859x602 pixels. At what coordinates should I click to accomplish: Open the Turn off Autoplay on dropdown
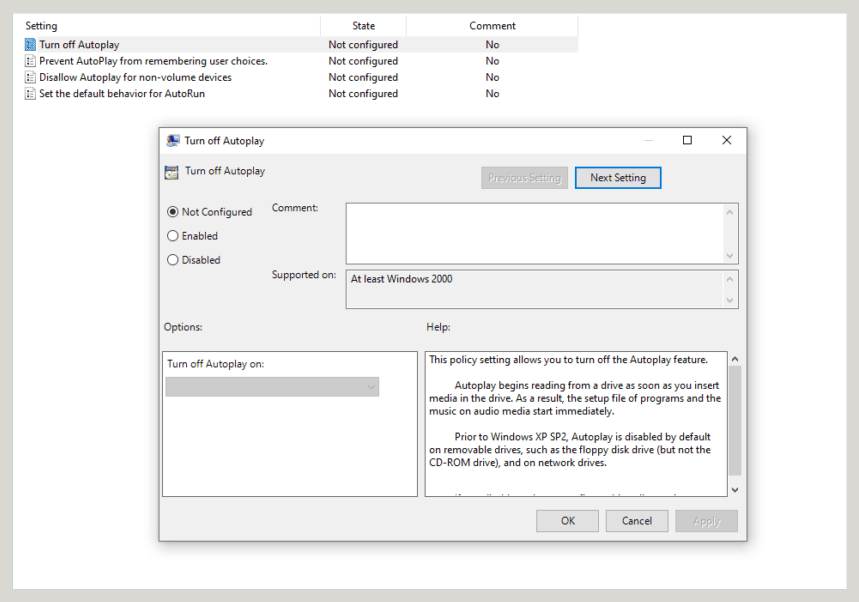(371, 387)
